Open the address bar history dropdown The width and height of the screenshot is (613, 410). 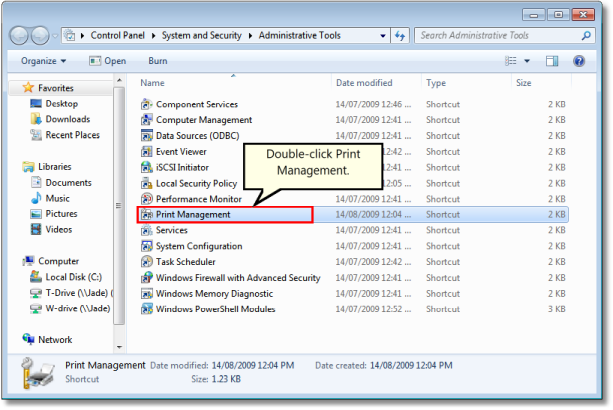pyautogui.click(x=383, y=36)
